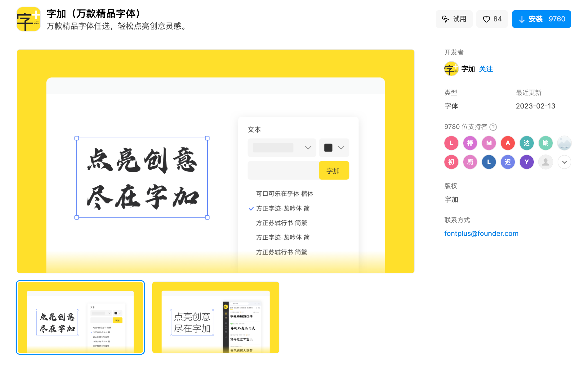Viewport: 588px width, 372px height.
Task: Open the 鹿 supporter avatar
Action: point(470,162)
